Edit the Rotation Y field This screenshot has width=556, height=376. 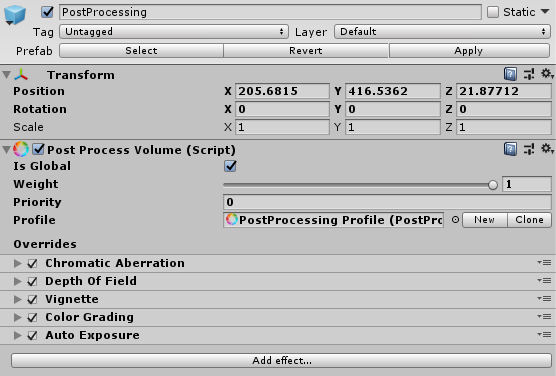[x=393, y=109]
